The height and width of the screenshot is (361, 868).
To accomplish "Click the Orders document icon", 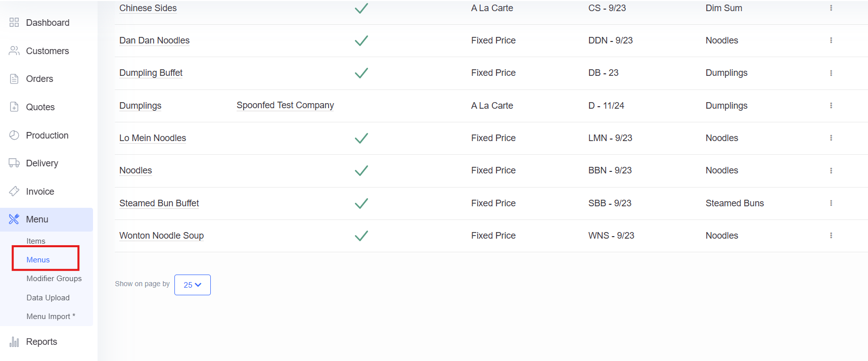I will pos(14,79).
